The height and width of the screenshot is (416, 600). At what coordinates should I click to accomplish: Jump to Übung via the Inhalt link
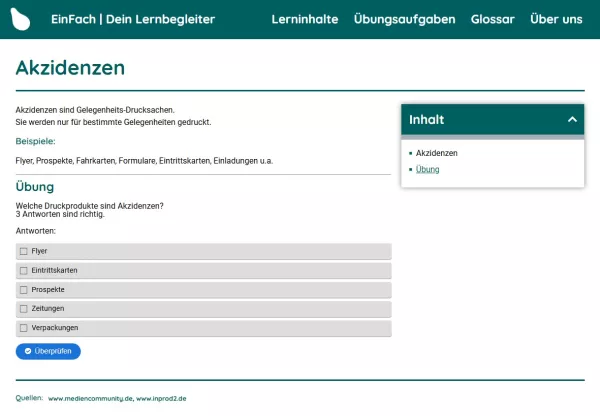pyautogui.click(x=427, y=169)
